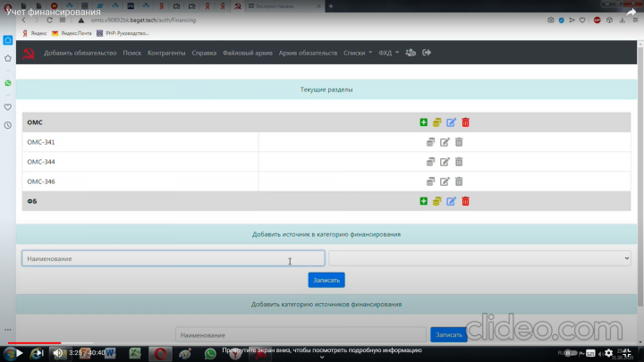The width and height of the screenshot is (644, 362).
Task: Open the users group icon in navbar
Action: click(411, 53)
